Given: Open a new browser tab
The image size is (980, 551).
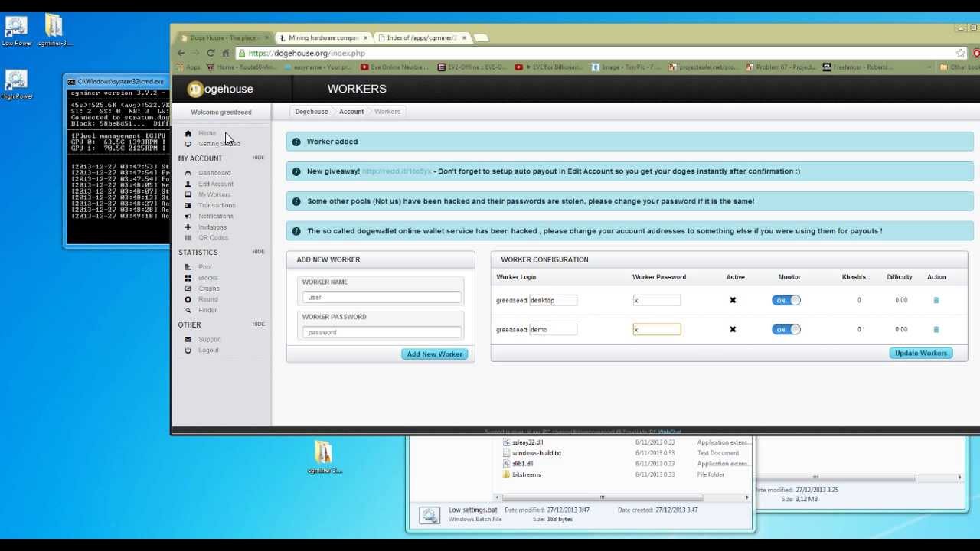Looking at the screenshot, I should [x=481, y=37].
